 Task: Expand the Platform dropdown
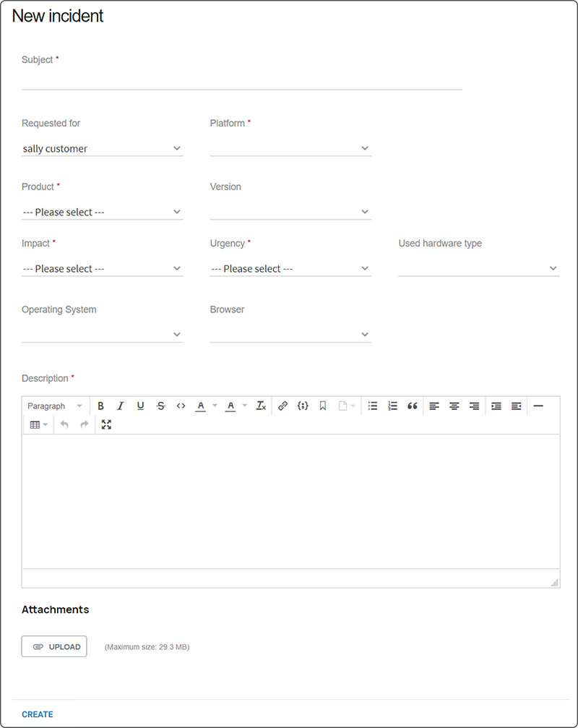pyautogui.click(x=290, y=149)
